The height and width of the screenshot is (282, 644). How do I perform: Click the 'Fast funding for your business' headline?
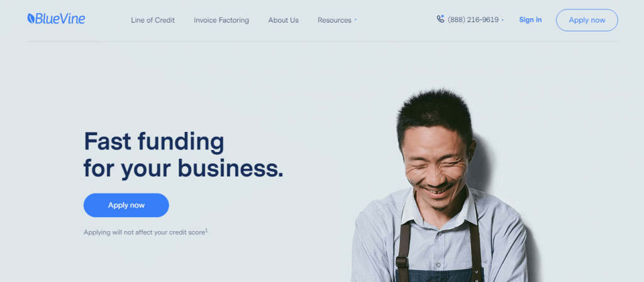183,155
